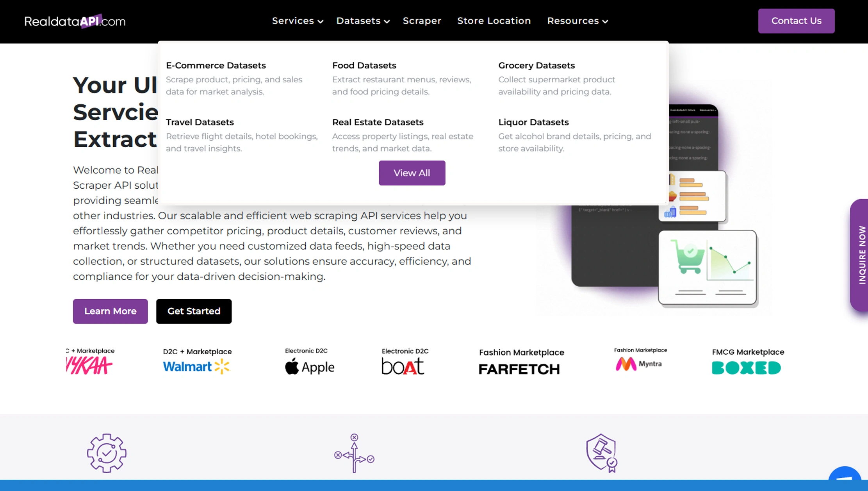Screen dimensions: 868x491
Task: Click the Myntra logo
Action: pyautogui.click(x=639, y=364)
